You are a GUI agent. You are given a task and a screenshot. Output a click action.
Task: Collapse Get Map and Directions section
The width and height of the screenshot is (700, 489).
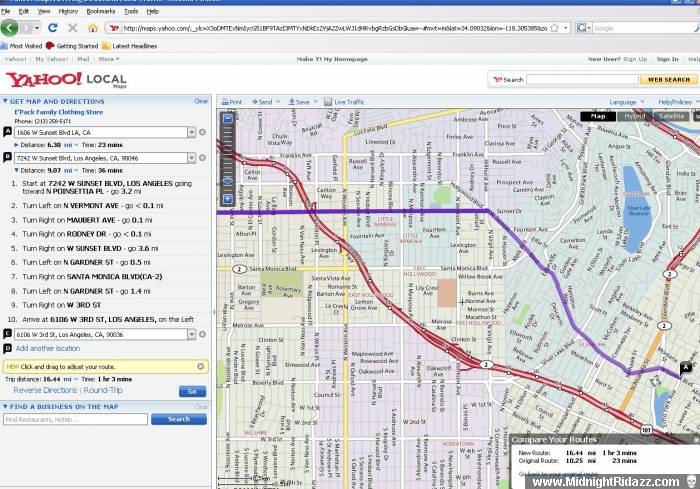coord(5,101)
